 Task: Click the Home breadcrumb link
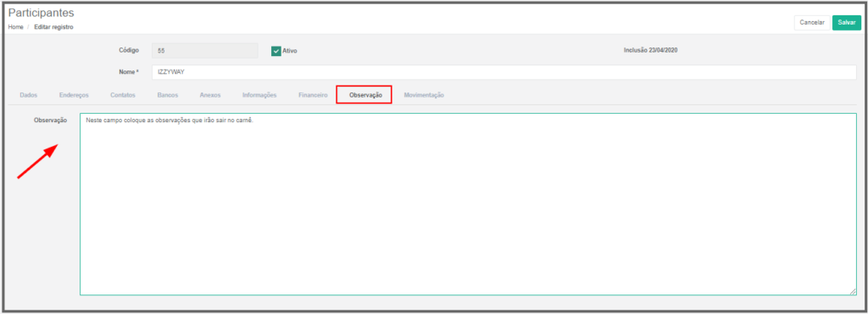pyautogui.click(x=15, y=27)
